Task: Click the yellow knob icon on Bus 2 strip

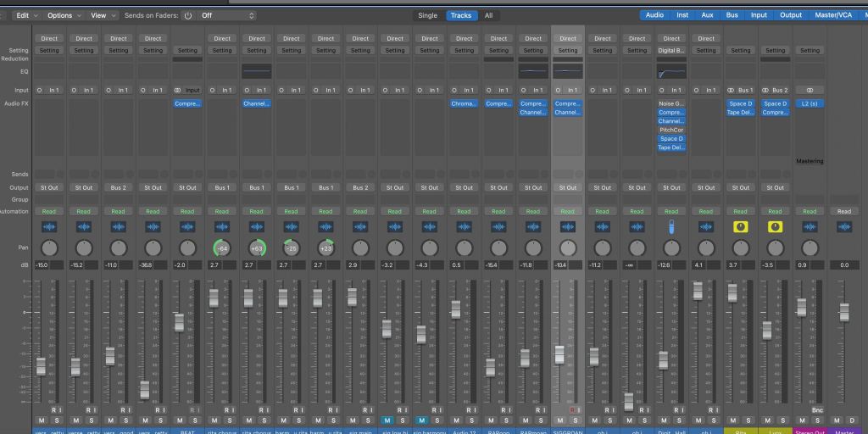Action: click(775, 227)
